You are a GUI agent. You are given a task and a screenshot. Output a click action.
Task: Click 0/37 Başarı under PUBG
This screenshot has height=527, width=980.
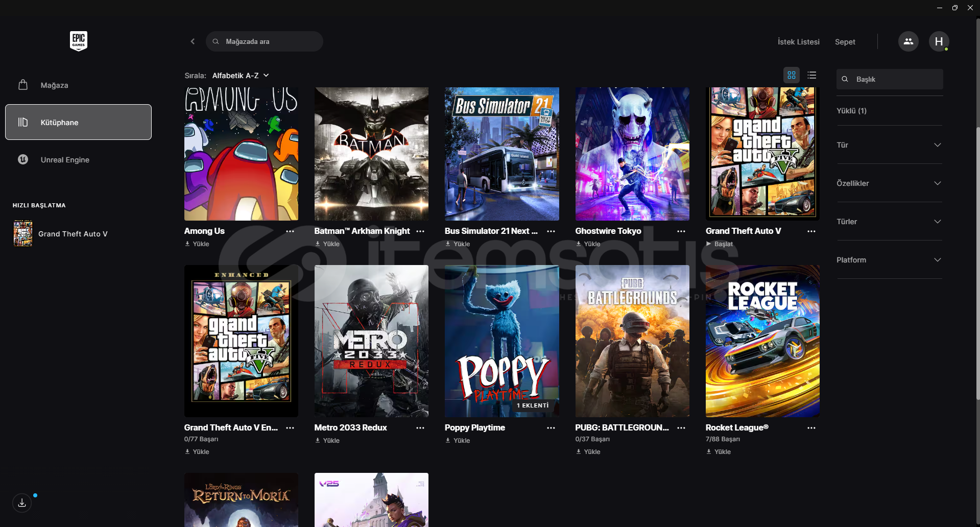click(x=592, y=439)
